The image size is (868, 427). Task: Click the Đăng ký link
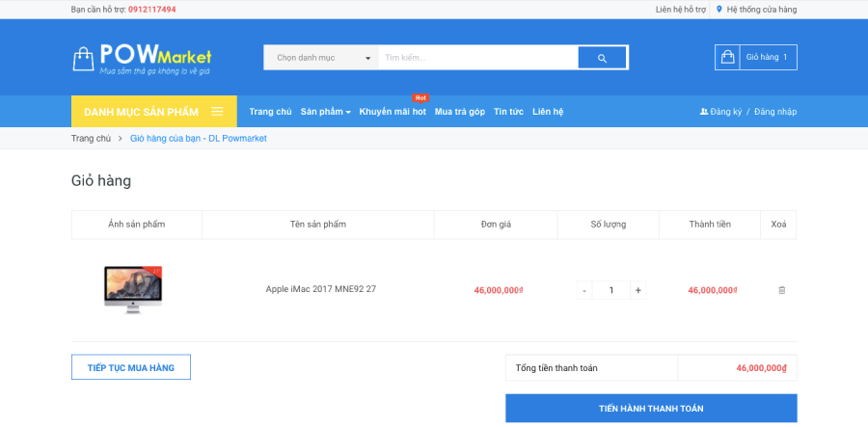coord(725,112)
